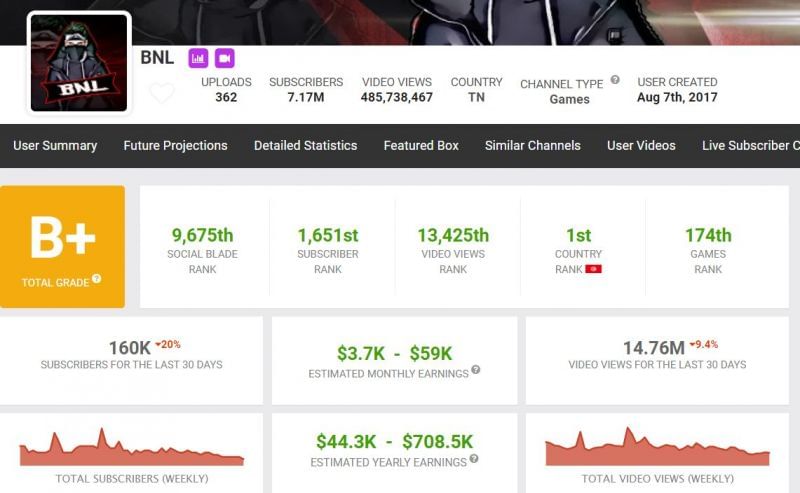
Task: Click the B+ Total Grade box
Action: click(x=62, y=246)
